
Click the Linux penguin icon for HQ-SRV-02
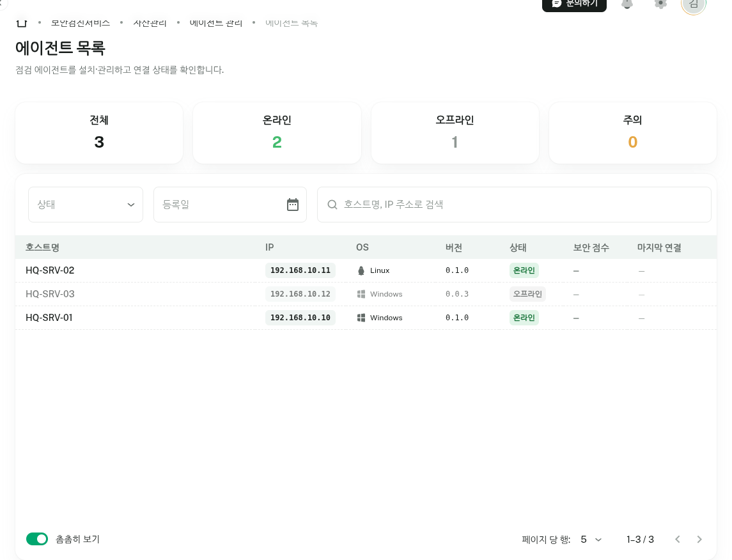click(x=361, y=270)
